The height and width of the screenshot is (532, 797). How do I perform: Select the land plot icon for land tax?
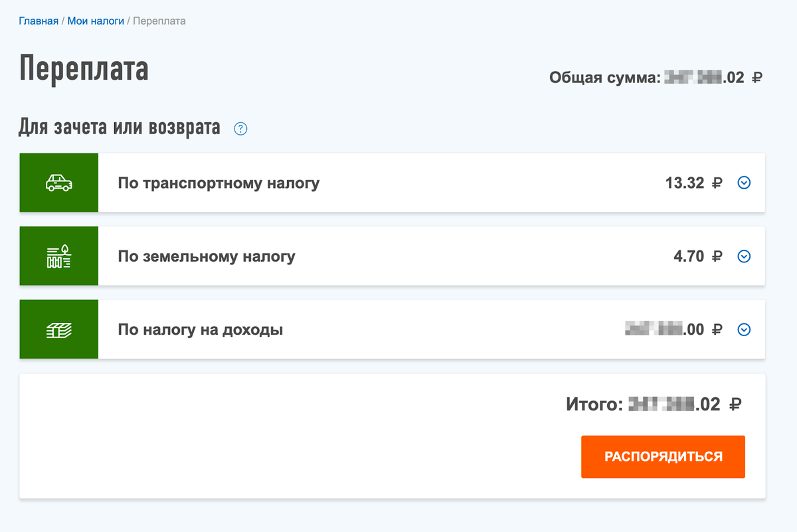click(58, 256)
